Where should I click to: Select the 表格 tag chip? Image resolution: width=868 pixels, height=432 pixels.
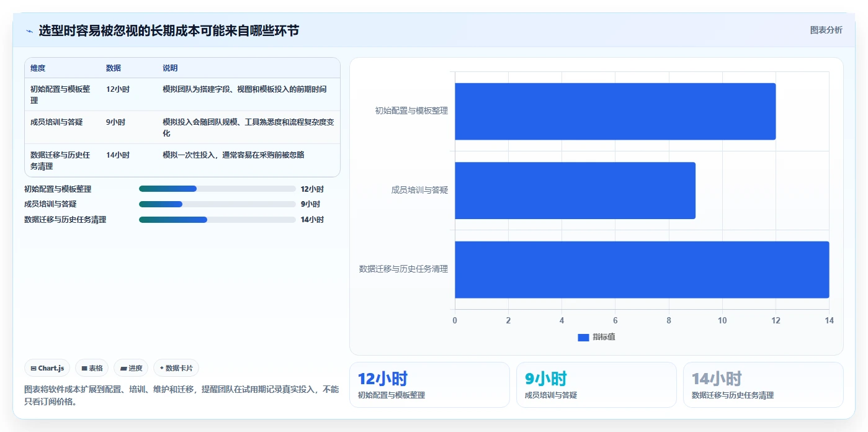(x=92, y=368)
